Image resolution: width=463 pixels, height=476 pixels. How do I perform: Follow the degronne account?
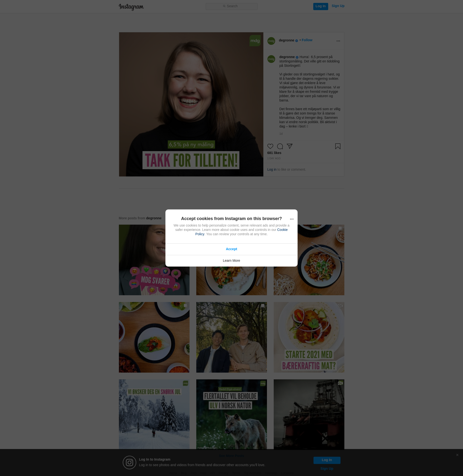pos(307,40)
